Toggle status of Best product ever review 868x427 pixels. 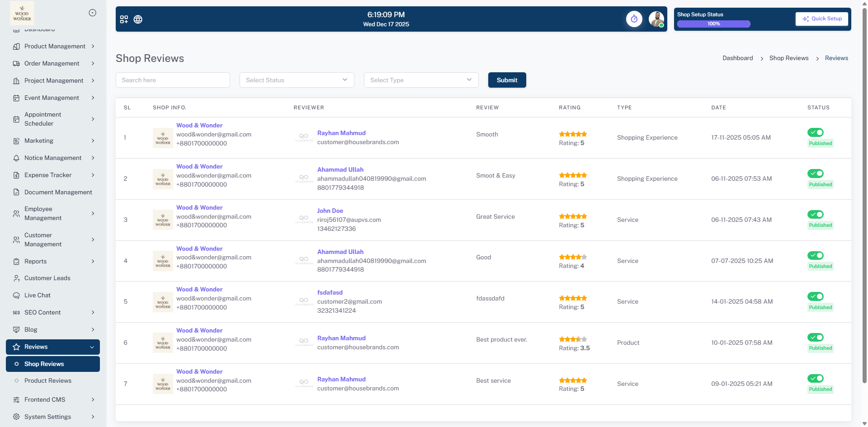(815, 338)
